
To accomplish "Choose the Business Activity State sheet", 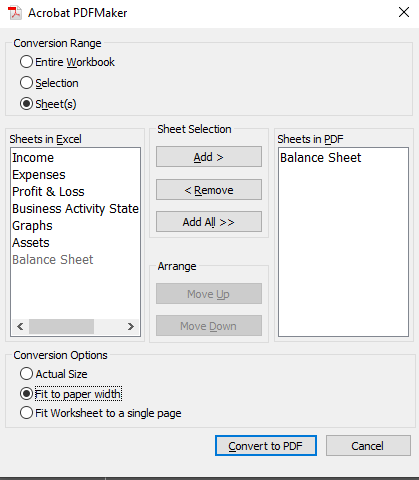I will click(75, 209).
